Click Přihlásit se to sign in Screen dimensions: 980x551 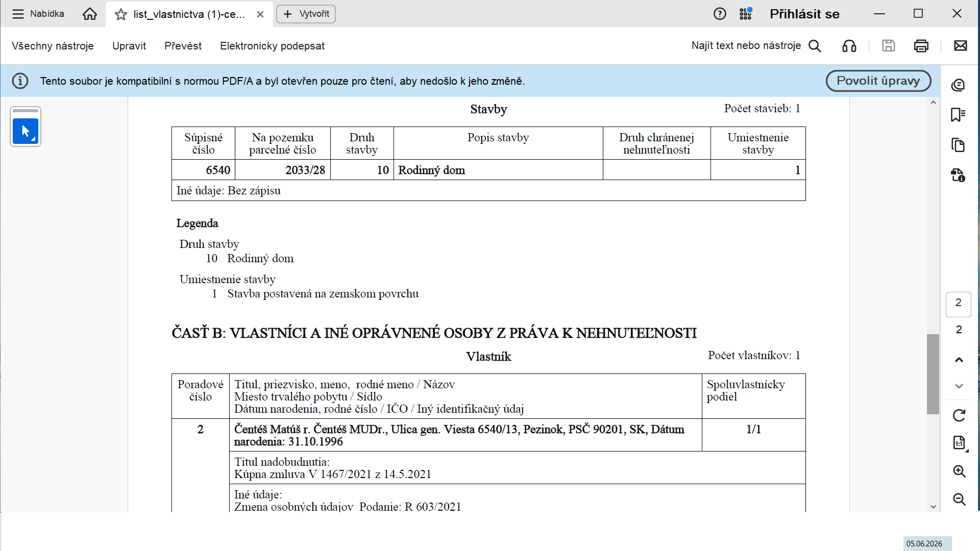click(804, 14)
